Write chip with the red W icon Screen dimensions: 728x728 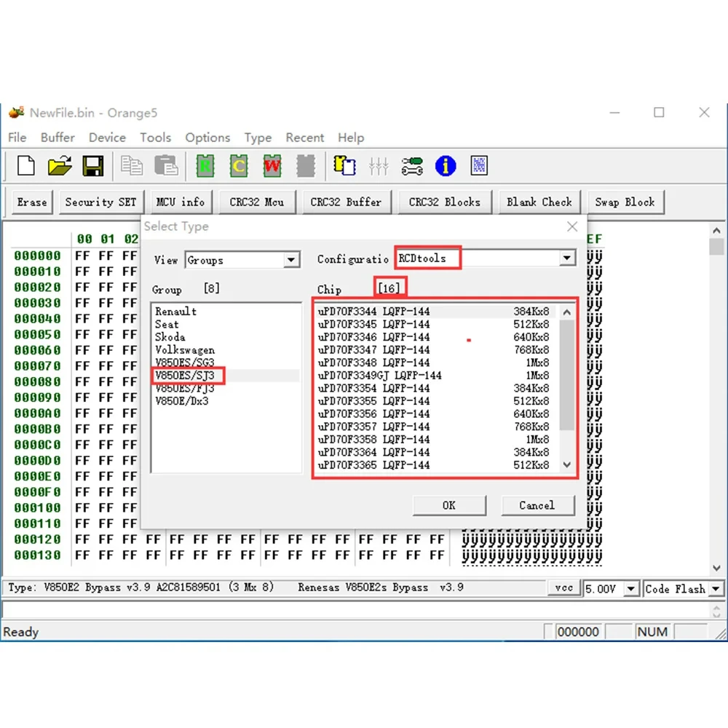click(272, 166)
